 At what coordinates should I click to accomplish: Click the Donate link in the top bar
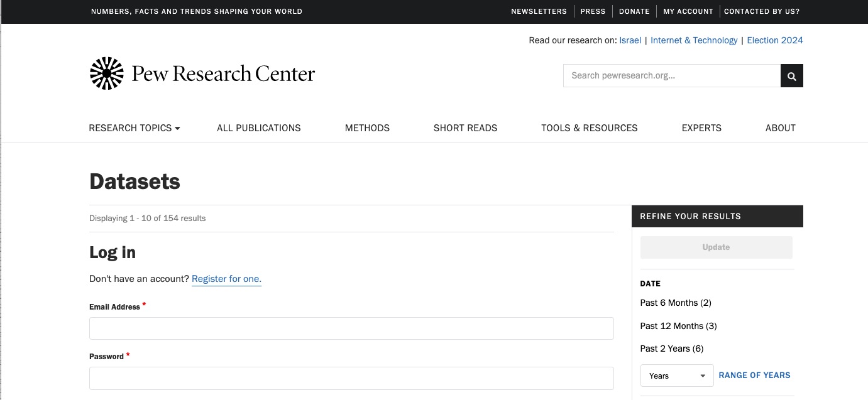[634, 11]
